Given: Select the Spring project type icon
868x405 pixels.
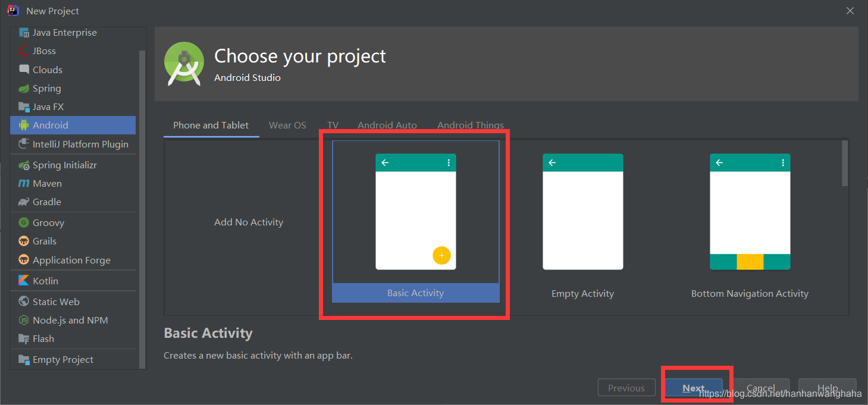Looking at the screenshot, I should [x=25, y=88].
